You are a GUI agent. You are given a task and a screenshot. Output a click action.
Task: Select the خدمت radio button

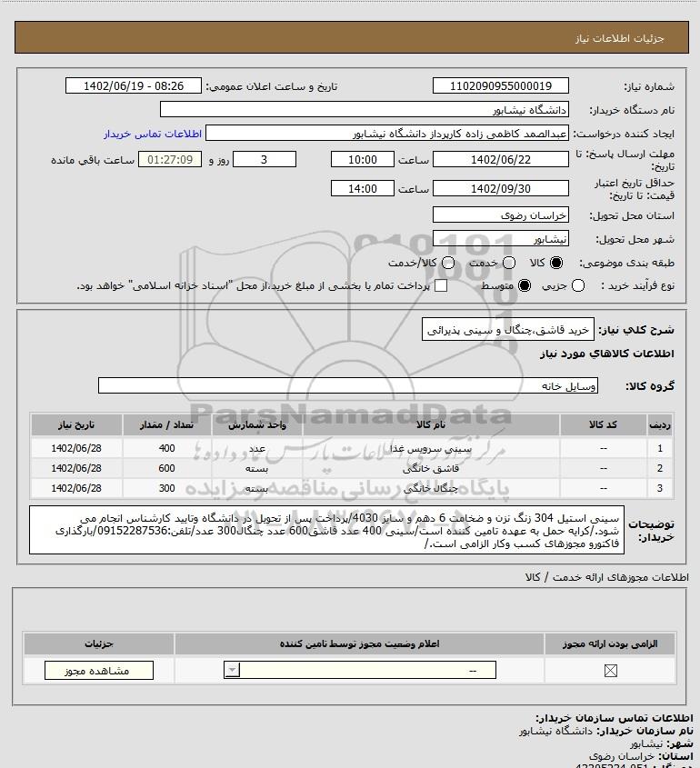click(509, 263)
